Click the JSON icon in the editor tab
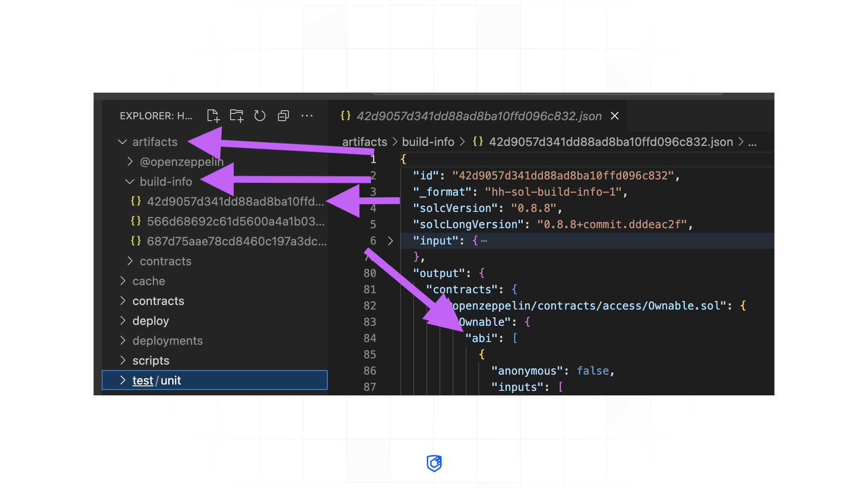This screenshot has width=868, height=488. 345,116
